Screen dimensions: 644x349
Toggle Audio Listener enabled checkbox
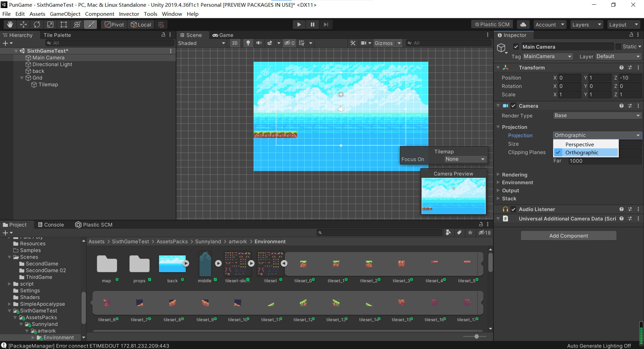point(514,209)
